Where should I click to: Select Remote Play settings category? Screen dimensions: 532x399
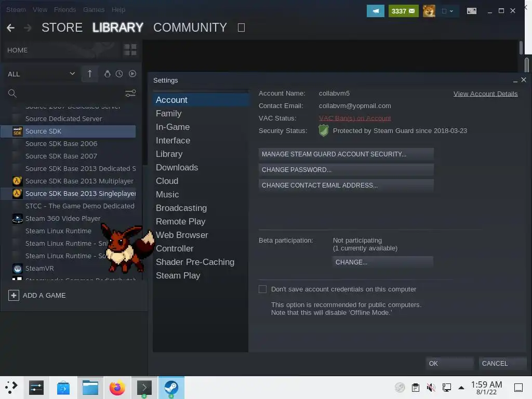point(201,221)
